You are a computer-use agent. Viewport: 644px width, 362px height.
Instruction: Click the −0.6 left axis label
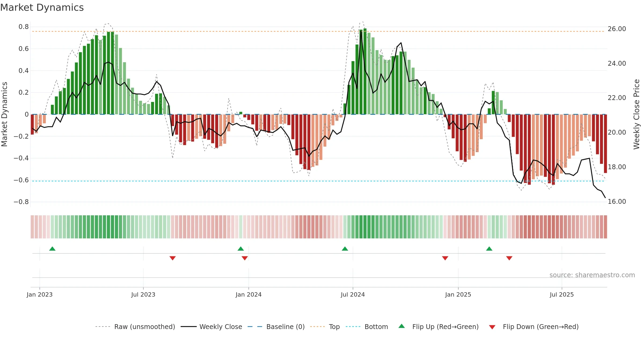coord(21,180)
